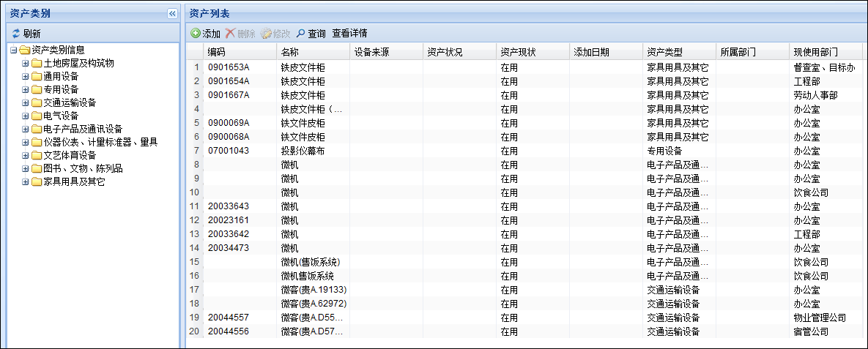Click the 投影仪幕布 name cell
This screenshot has height=349, width=868.
(313, 151)
